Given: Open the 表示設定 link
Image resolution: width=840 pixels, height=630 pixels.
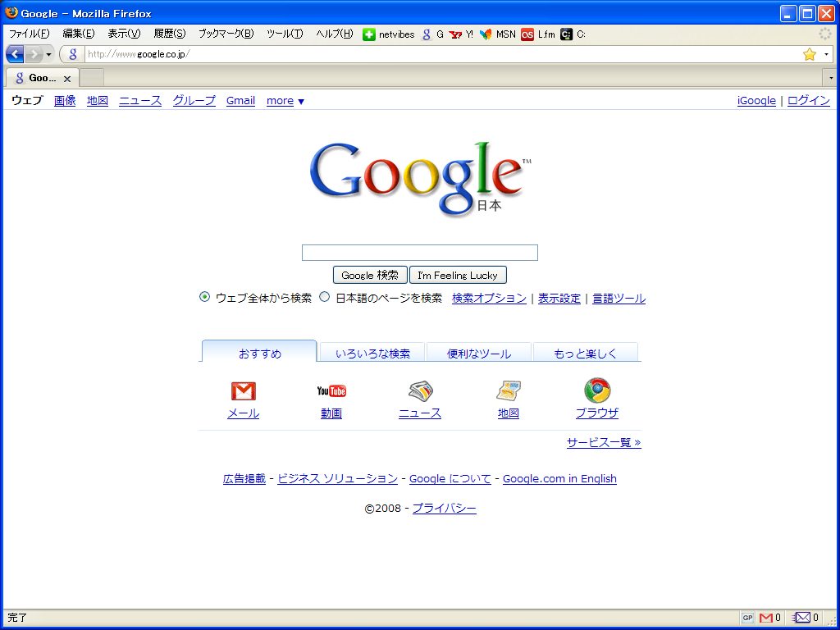Looking at the screenshot, I should pos(559,299).
